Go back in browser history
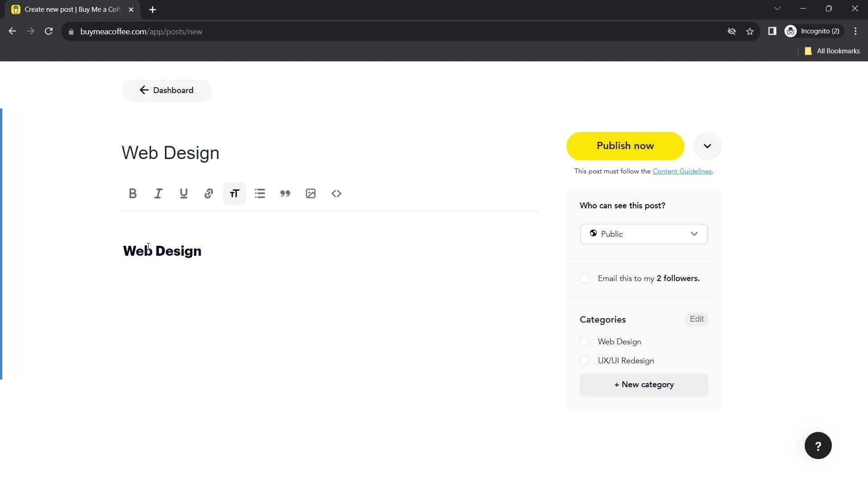 pos(12,31)
